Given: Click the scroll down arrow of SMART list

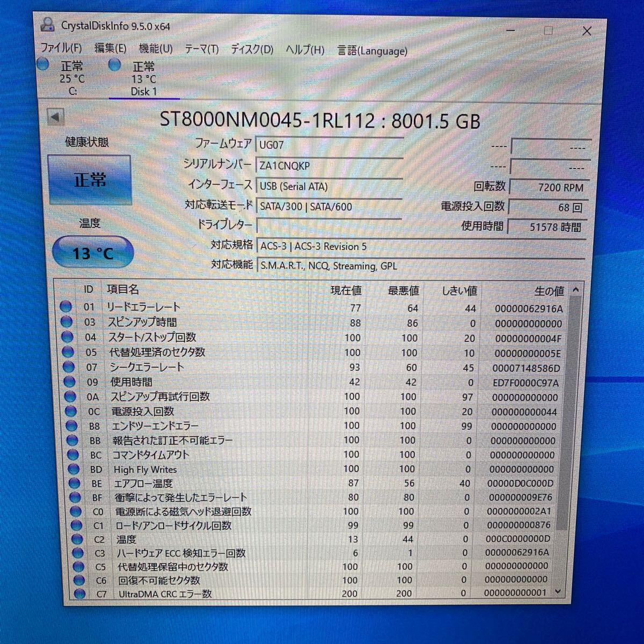Looking at the screenshot, I should tap(559, 591).
